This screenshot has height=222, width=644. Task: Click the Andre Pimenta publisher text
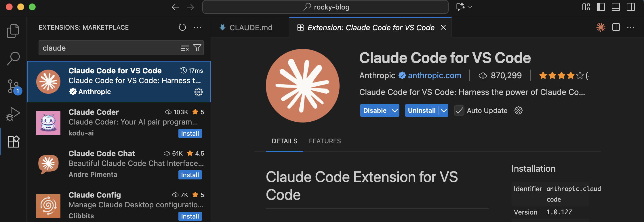tap(93, 174)
